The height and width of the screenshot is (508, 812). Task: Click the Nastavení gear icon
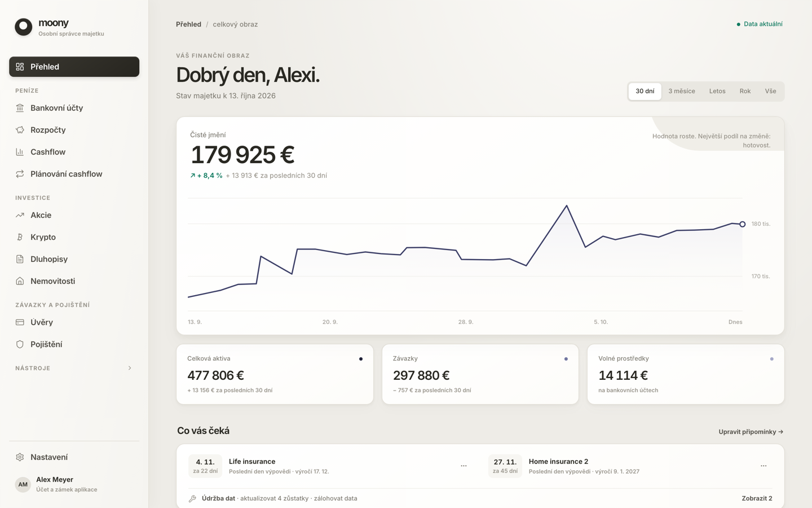point(20,457)
